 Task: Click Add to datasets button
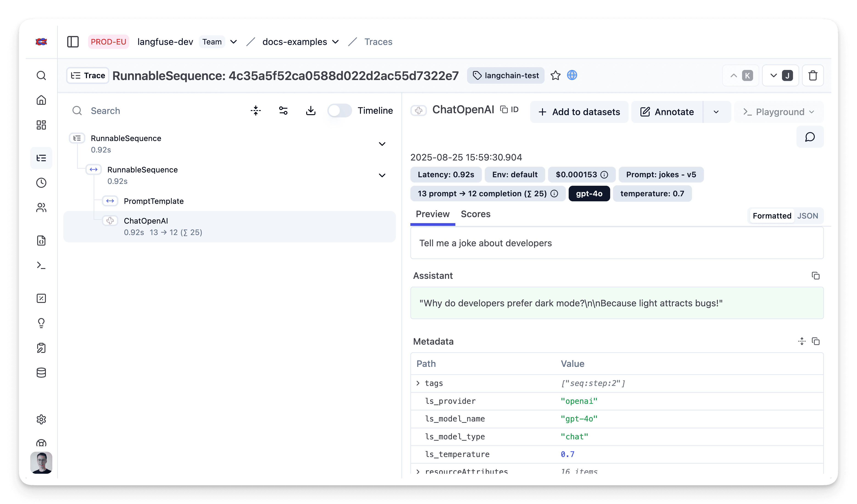(579, 112)
